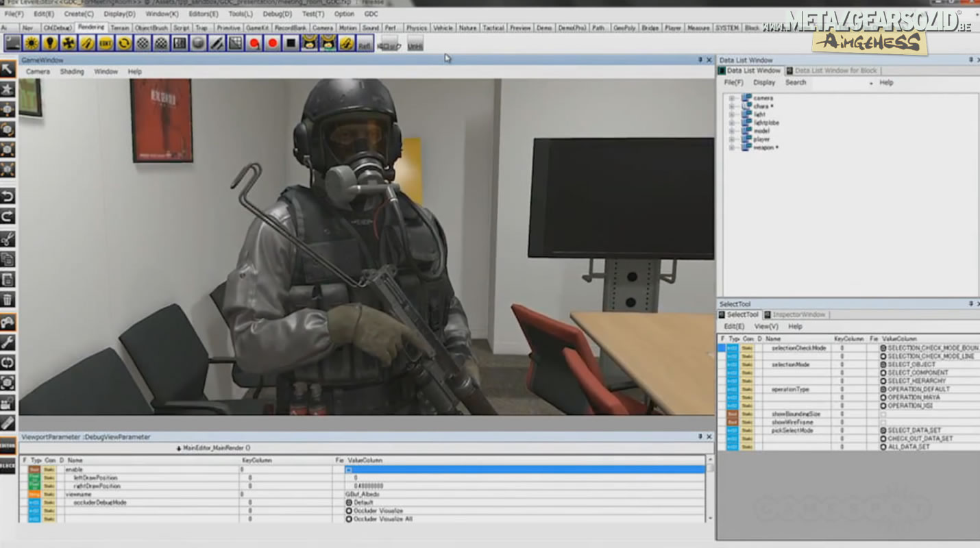
Task: Select SELECT_COMPONENT radio option
Action: [883, 373]
